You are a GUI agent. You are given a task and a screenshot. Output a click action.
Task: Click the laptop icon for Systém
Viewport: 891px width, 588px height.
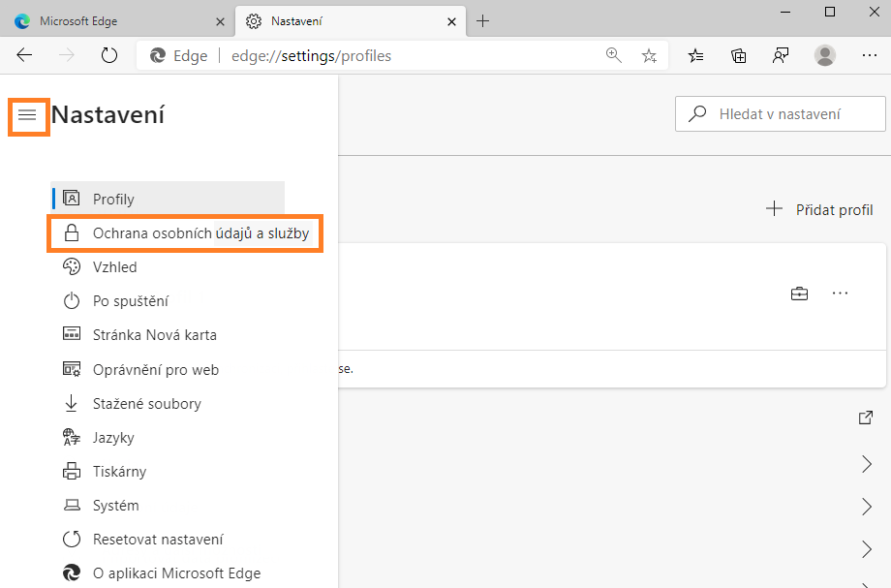(x=71, y=505)
